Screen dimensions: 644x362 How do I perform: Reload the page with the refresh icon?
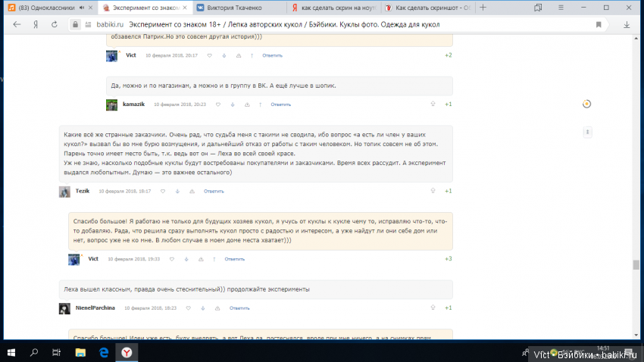click(55, 24)
